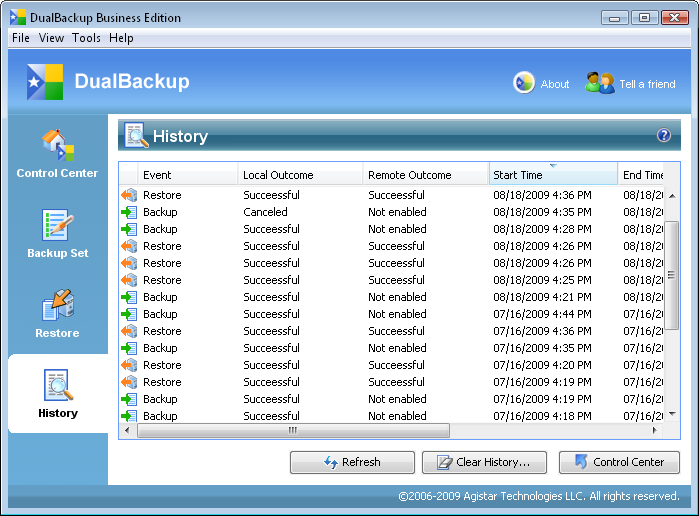Open the Tools menu

(86, 38)
